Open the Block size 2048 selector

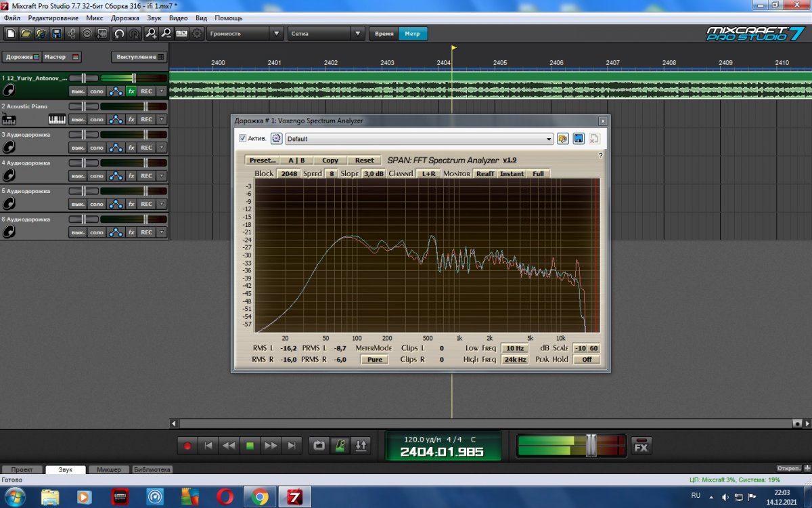(289, 173)
